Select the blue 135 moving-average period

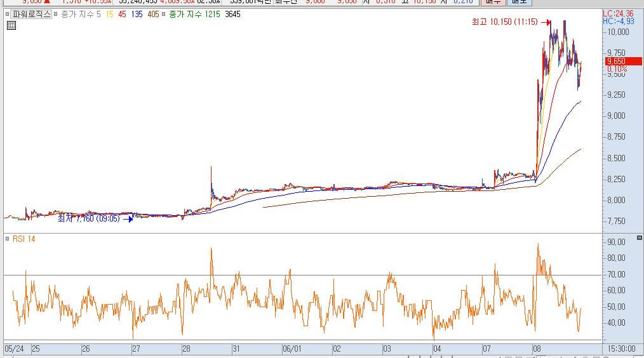coord(137,15)
